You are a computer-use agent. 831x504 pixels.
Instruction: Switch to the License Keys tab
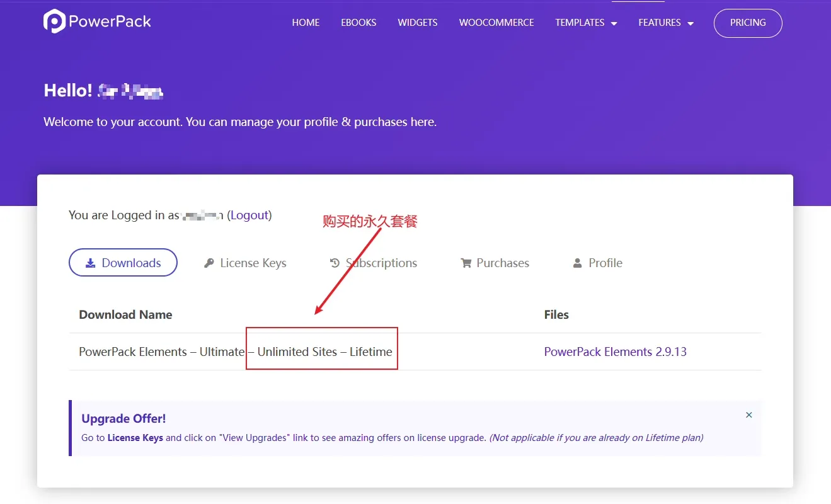pyautogui.click(x=245, y=263)
